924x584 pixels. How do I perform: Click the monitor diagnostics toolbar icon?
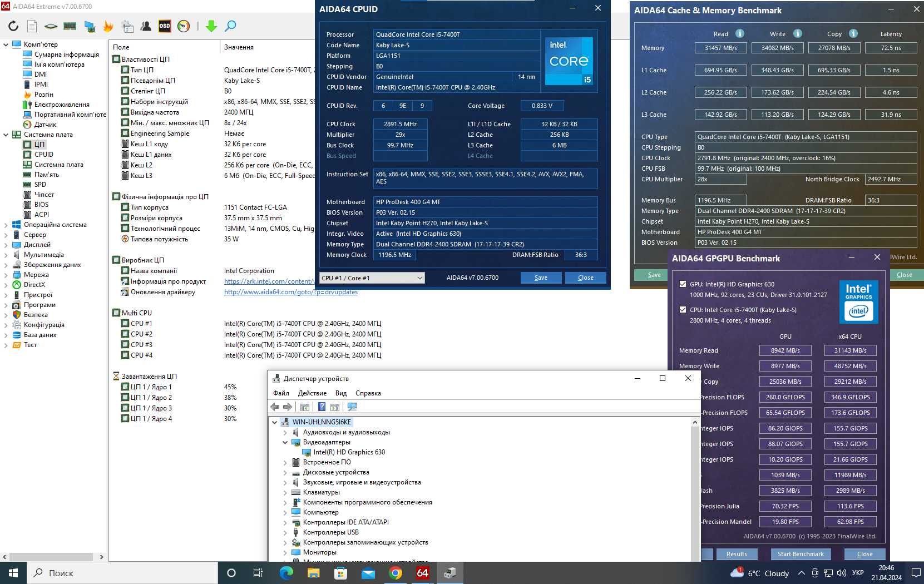coord(89,26)
